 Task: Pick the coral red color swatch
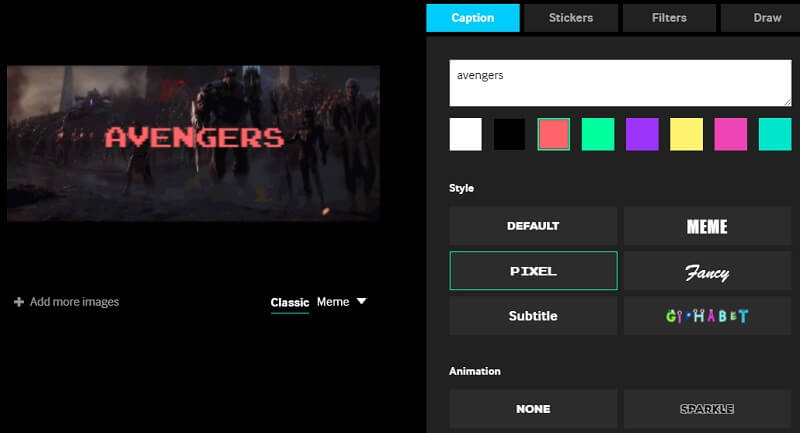pos(553,134)
